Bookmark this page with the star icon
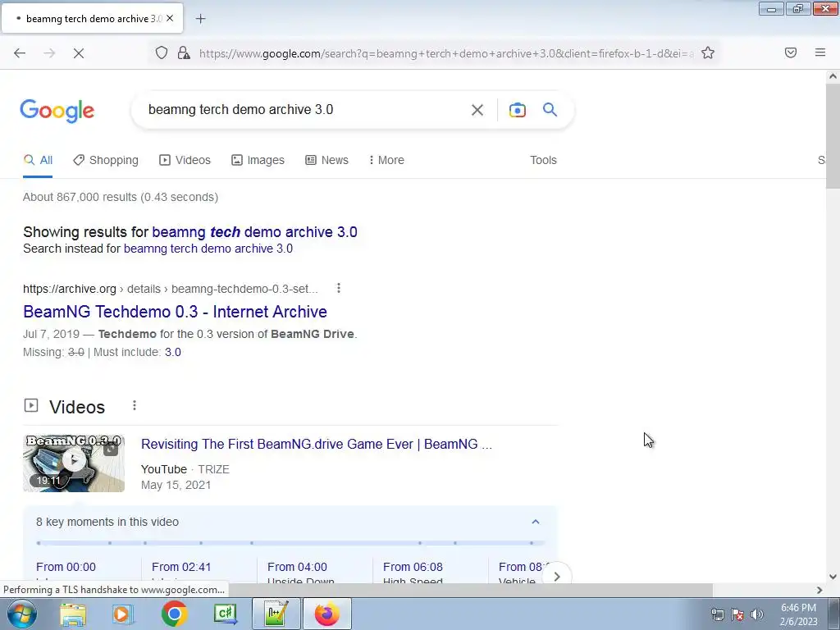840x630 pixels. [x=708, y=52]
